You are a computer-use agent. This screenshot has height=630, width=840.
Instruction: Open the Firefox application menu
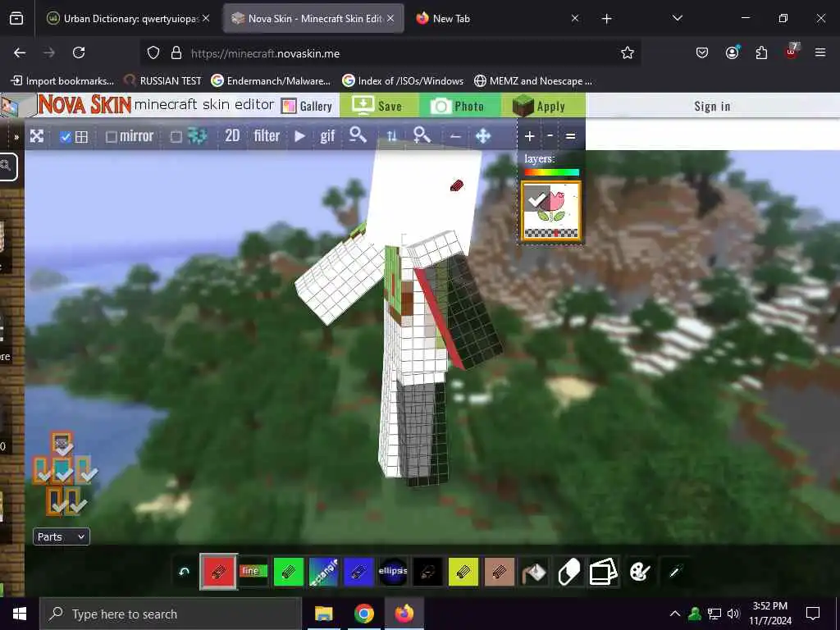[819, 52]
